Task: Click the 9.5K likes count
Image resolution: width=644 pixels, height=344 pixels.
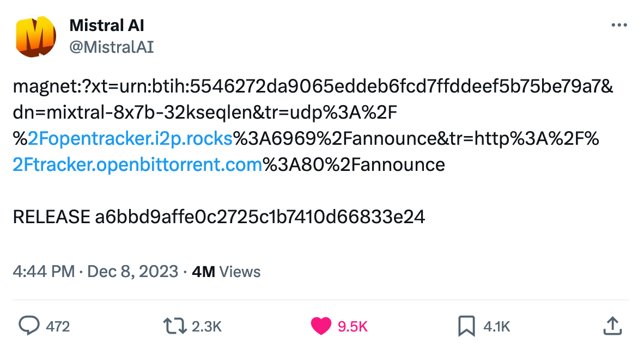Action: click(353, 327)
